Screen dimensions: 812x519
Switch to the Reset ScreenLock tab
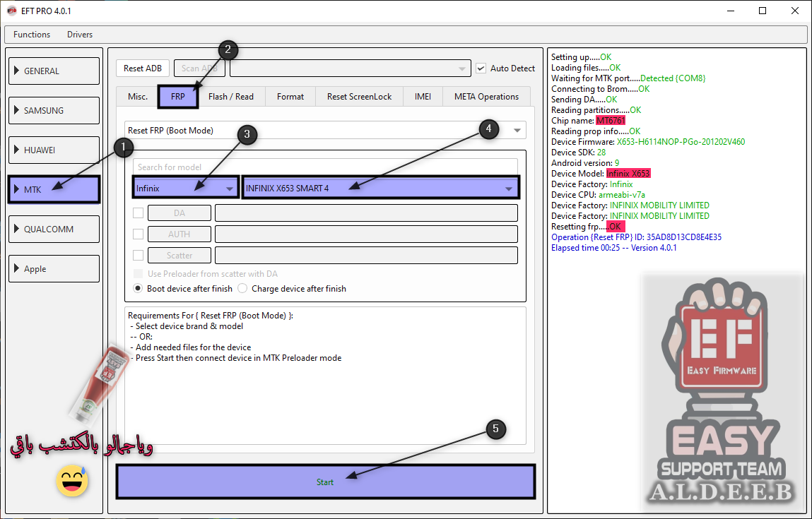point(360,97)
